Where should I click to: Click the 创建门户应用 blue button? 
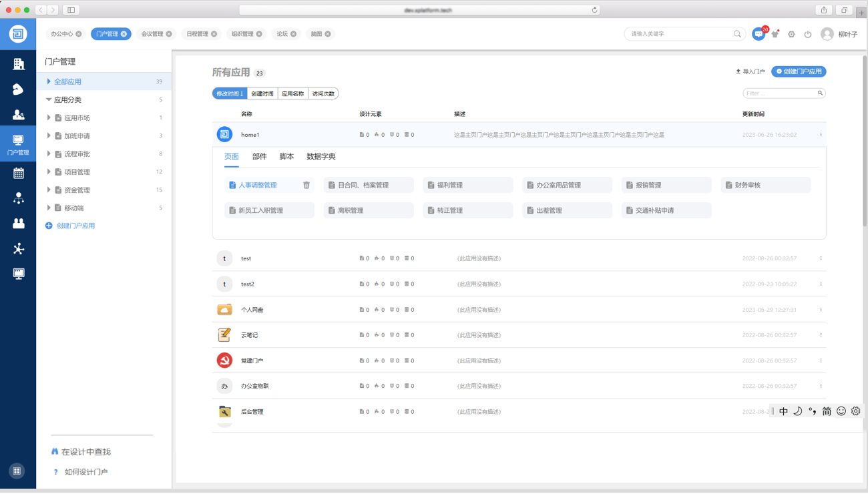(799, 71)
